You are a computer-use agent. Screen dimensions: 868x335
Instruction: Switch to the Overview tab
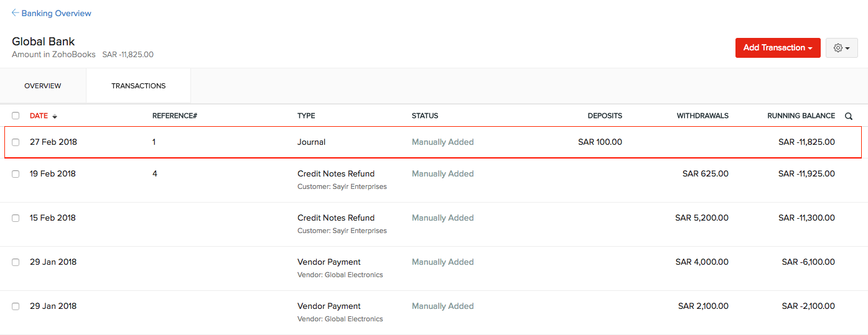point(43,86)
